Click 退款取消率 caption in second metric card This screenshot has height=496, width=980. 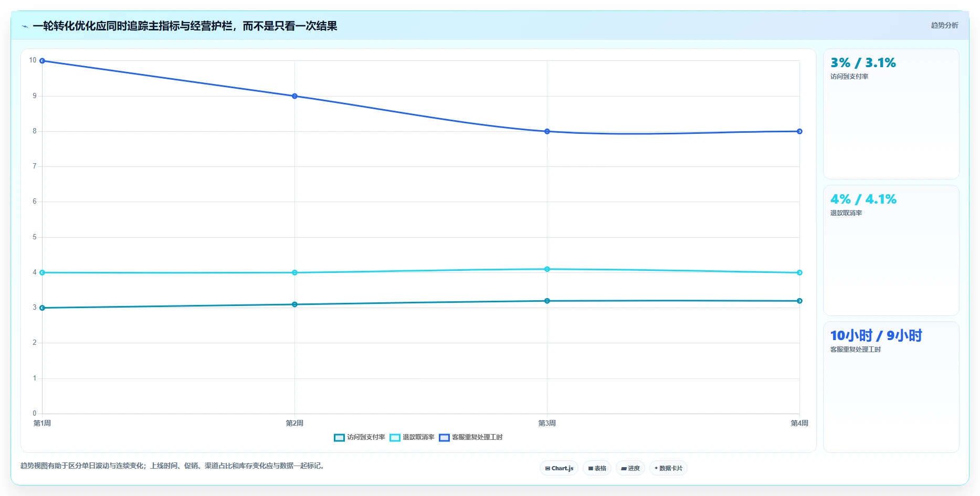846,213
